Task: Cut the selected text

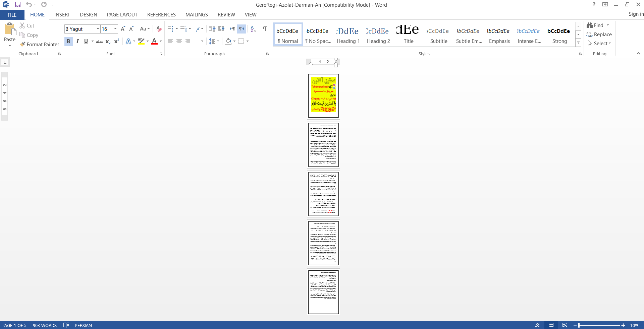Action: [x=27, y=25]
